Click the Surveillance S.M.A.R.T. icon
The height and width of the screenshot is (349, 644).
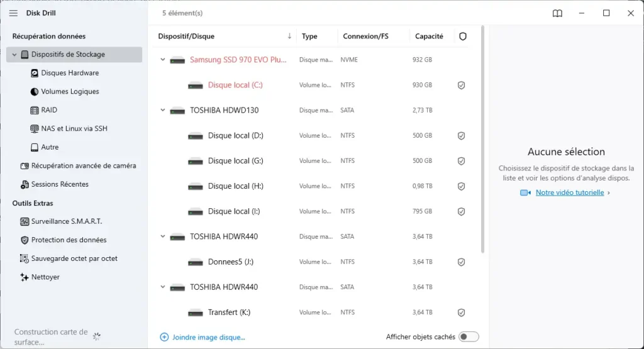(x=25, y=221)
